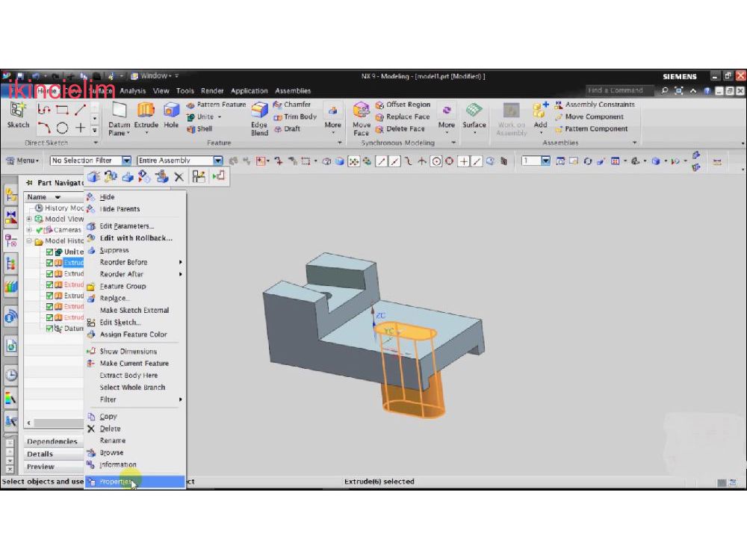Click into the Find a Command search box
Screen dimensions: 747x560
(x=622, y=90)
